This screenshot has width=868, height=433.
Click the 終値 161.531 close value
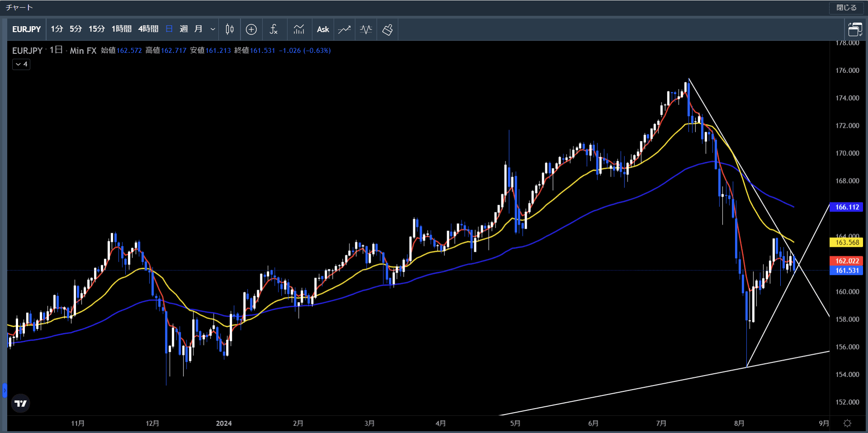point(255,51)
